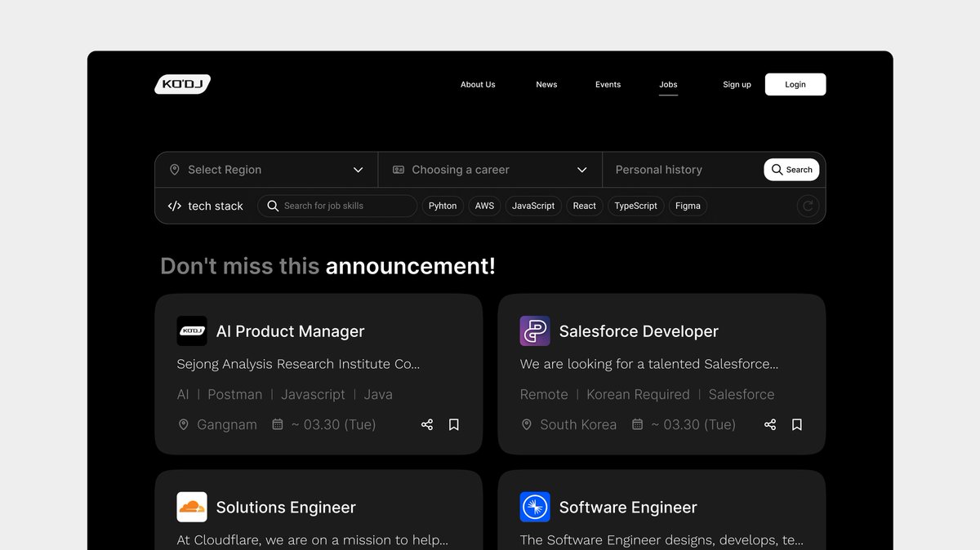Click the location pin in Select Region
The height and width of the screenshot is (550, 980).
pyautogui.click(x=174, y=170)
